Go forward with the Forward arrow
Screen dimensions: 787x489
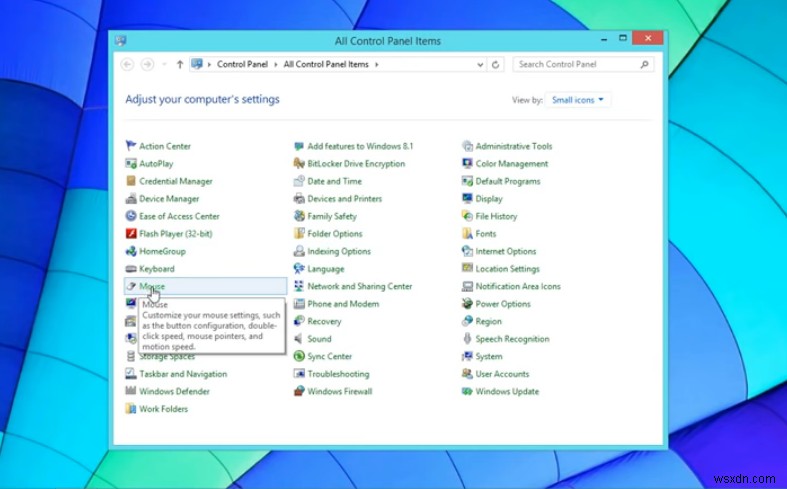tap(147, 64)
